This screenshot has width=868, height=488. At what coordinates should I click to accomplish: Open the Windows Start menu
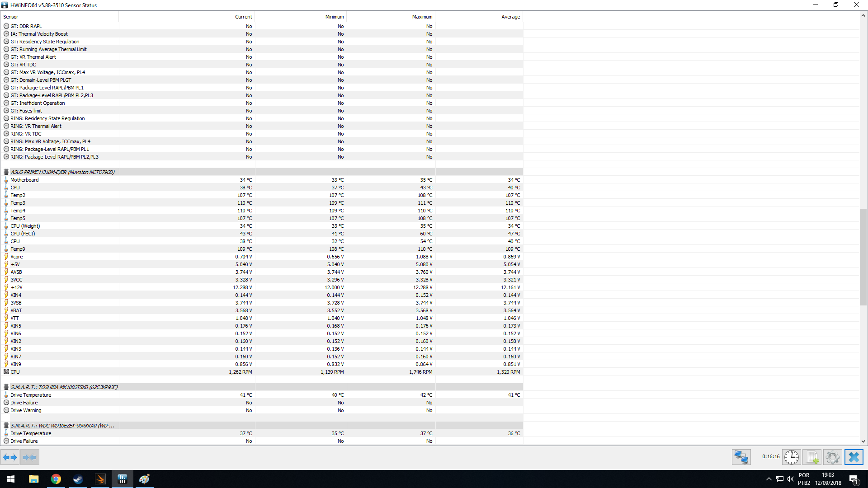(x=11, y=479)
